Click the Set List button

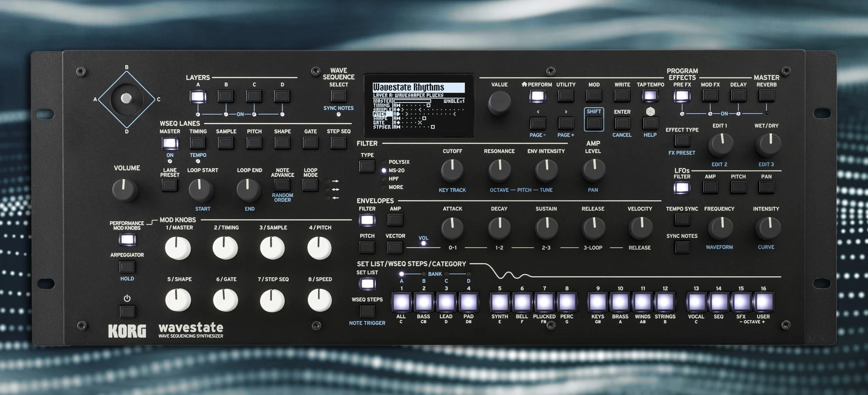click(367, 284)
